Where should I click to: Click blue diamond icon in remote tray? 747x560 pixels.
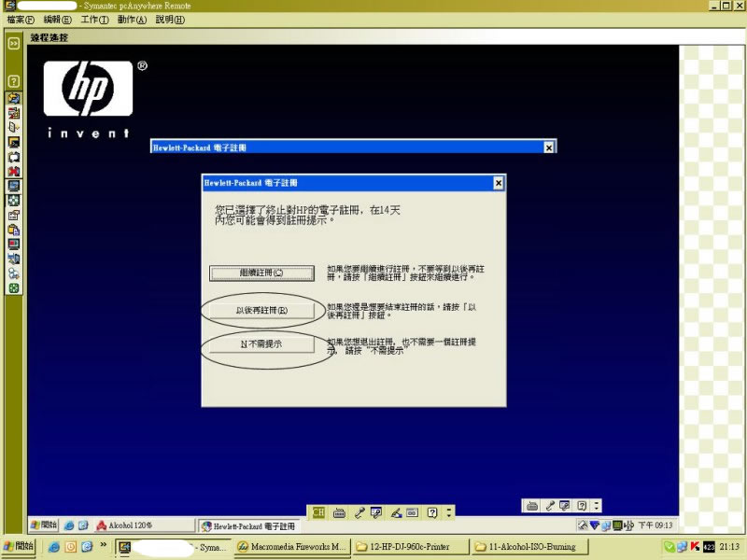595,525
